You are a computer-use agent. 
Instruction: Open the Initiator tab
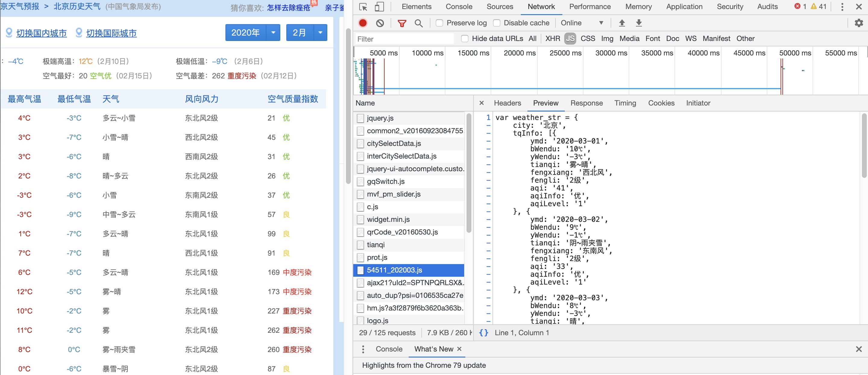coord(698,103)
